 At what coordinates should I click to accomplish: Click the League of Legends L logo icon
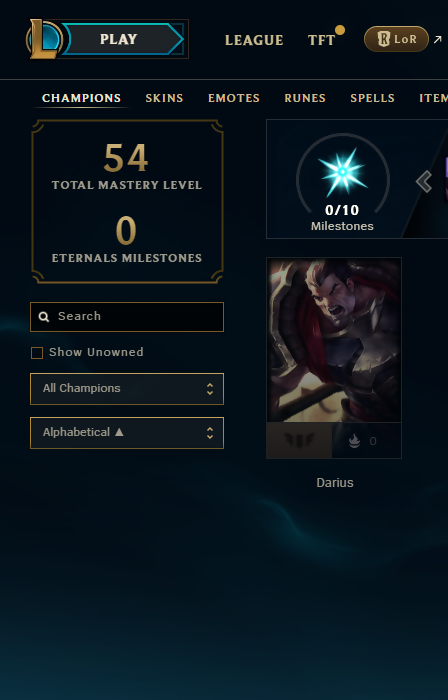pos(44,39)
